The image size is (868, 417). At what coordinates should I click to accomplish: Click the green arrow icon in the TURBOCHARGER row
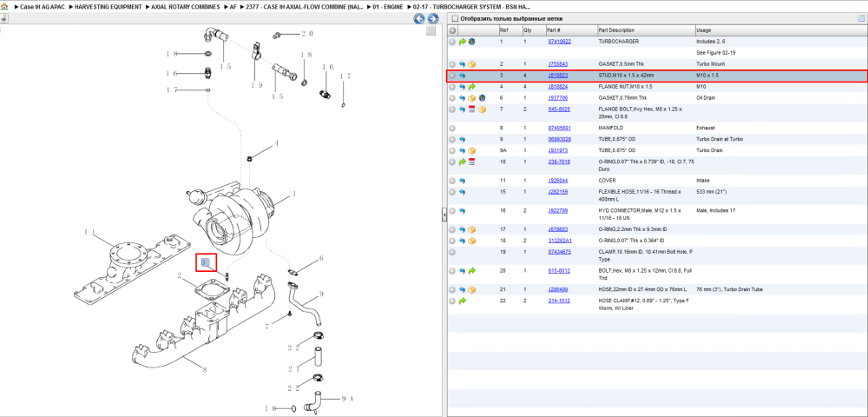463,42
